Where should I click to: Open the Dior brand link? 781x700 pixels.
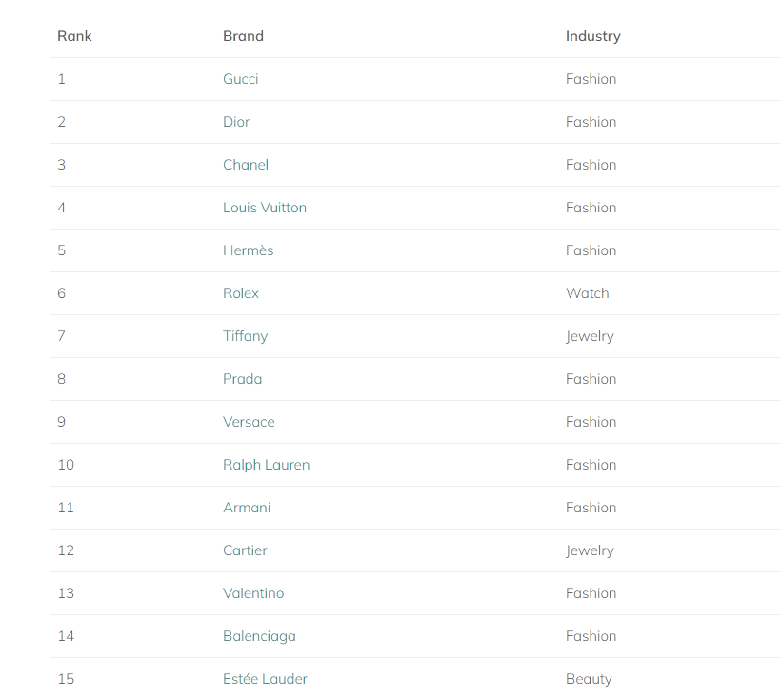click(236, 122)
